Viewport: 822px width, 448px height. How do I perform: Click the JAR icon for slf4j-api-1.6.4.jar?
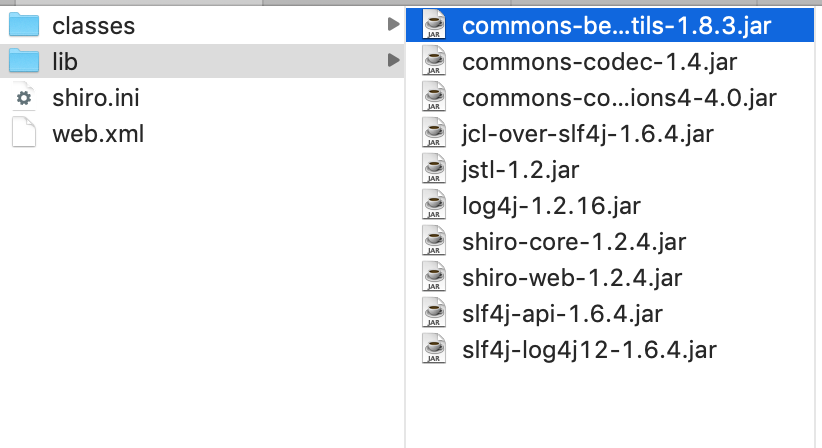[x=434, y=313]
